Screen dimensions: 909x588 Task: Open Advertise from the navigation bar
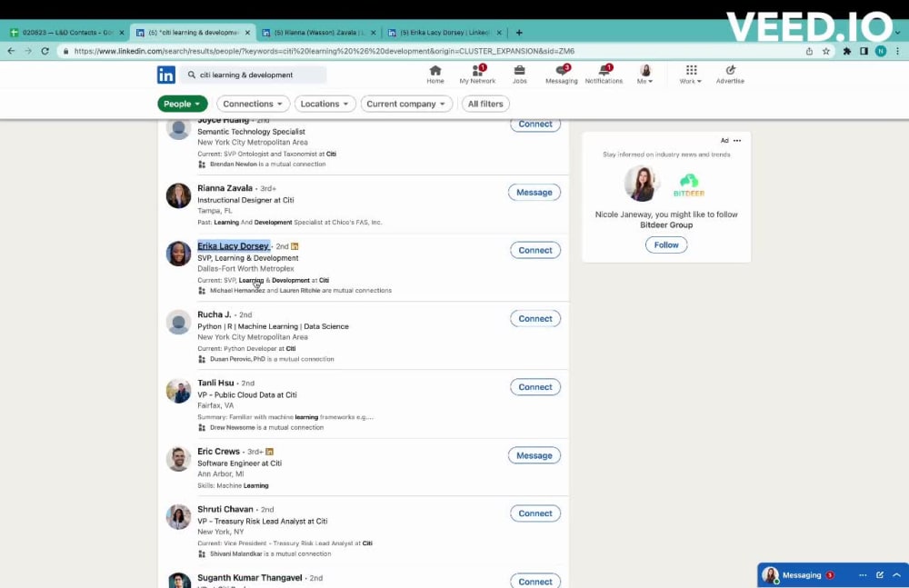point(730,74)
